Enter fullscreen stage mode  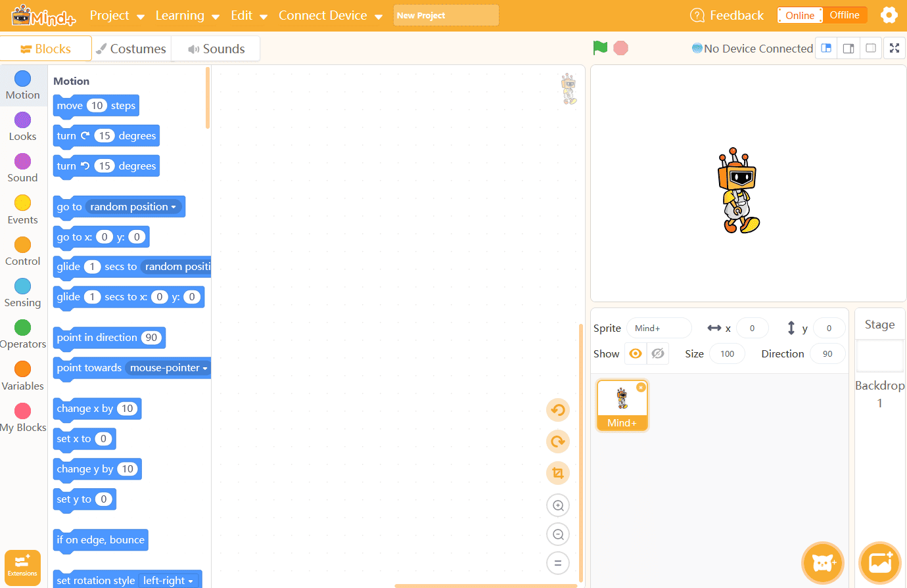click(895, 48)
